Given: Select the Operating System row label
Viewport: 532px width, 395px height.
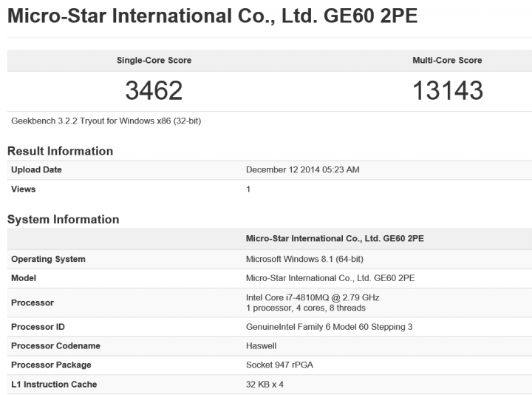Looking at the screenshot, I should [x=48, y=259].
